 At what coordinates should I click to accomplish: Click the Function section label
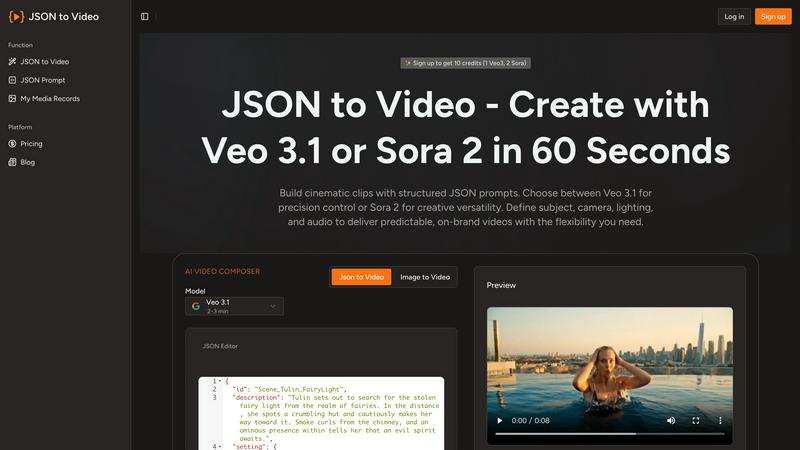(20, 45)
